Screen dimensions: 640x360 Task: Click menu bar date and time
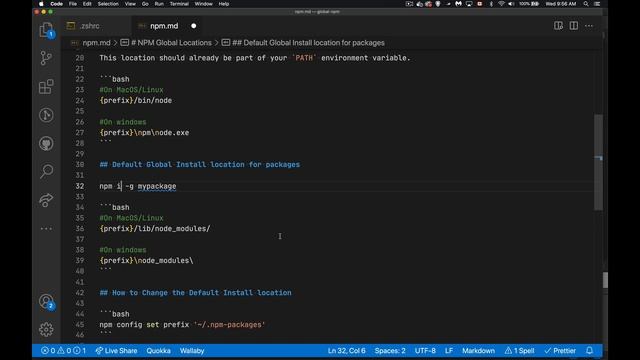561,4
